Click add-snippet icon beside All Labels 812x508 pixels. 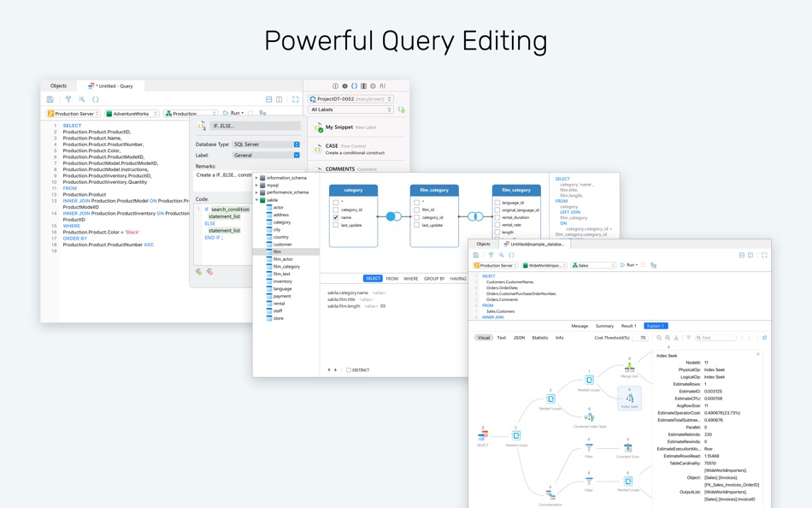click(402, 109)
